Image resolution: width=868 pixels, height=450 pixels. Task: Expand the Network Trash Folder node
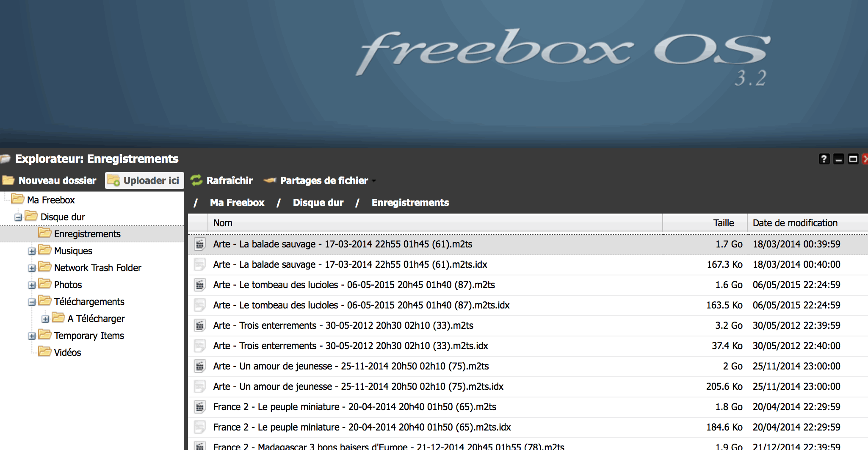coord(32,268)
